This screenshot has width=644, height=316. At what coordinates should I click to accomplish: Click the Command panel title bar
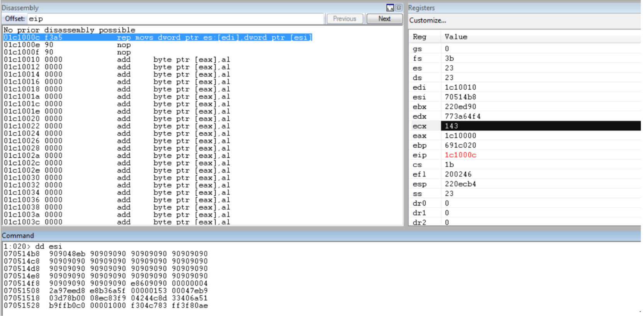tap(309, 236)
